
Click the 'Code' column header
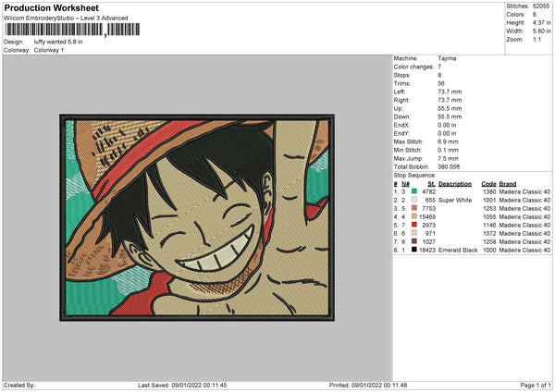[488, 184]
